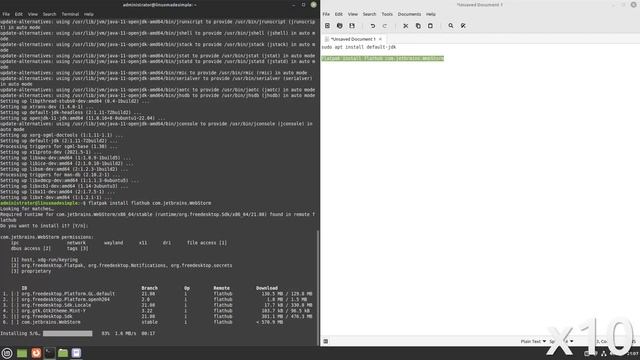Click the Show Desktop taskbar icon
Screen dimensions: 640x360
click(x=22, y=353)
